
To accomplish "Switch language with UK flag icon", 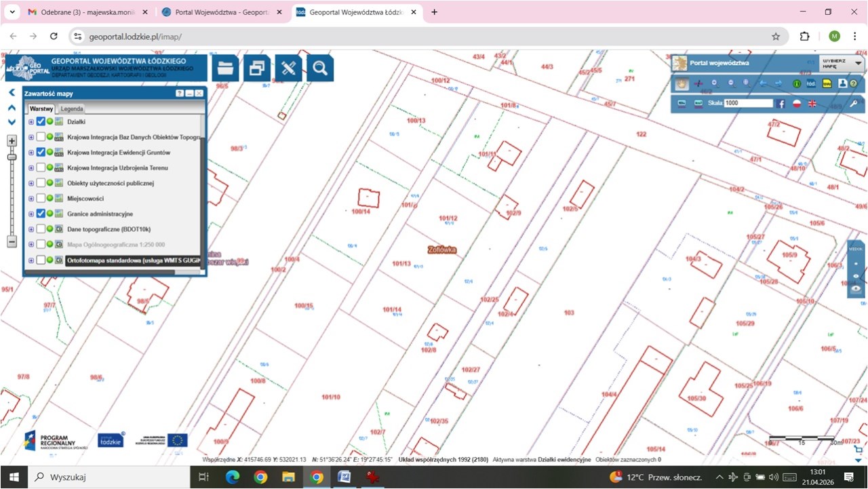I will pyautogui.click(x=812, y=104).
